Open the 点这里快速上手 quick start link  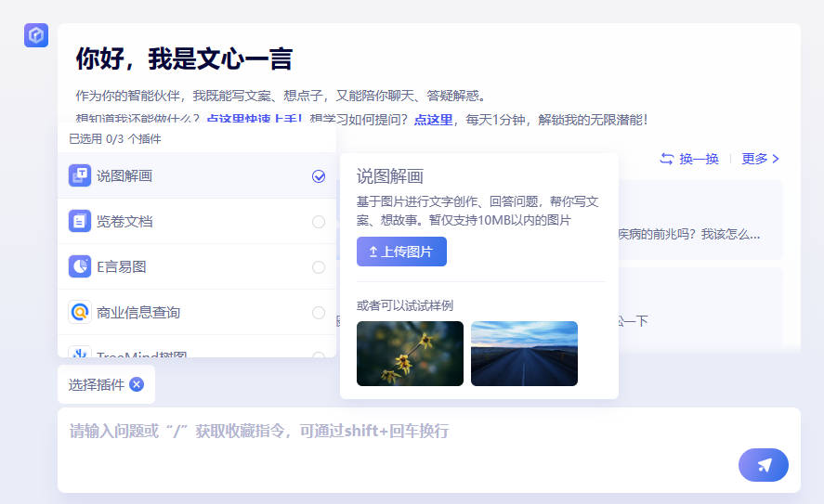[x=255, y=119]
